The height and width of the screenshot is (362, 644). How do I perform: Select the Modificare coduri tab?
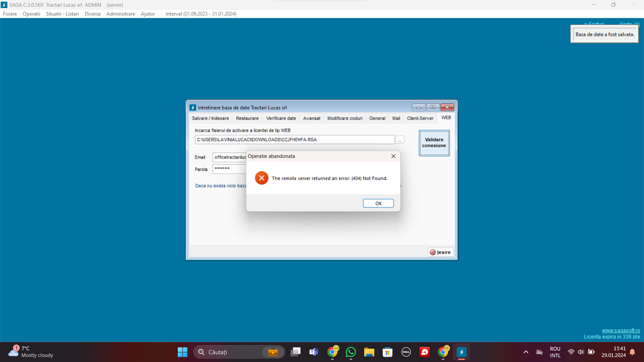(x=345, y=118)
